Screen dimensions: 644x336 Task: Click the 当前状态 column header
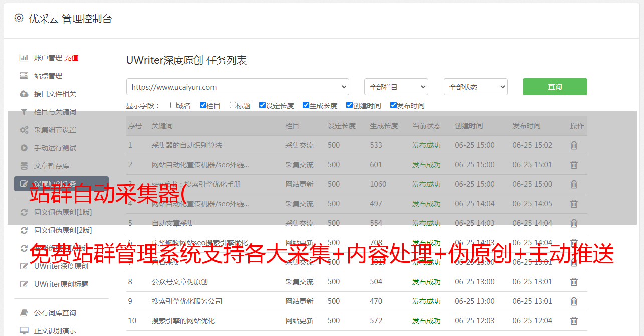(426, 126)
